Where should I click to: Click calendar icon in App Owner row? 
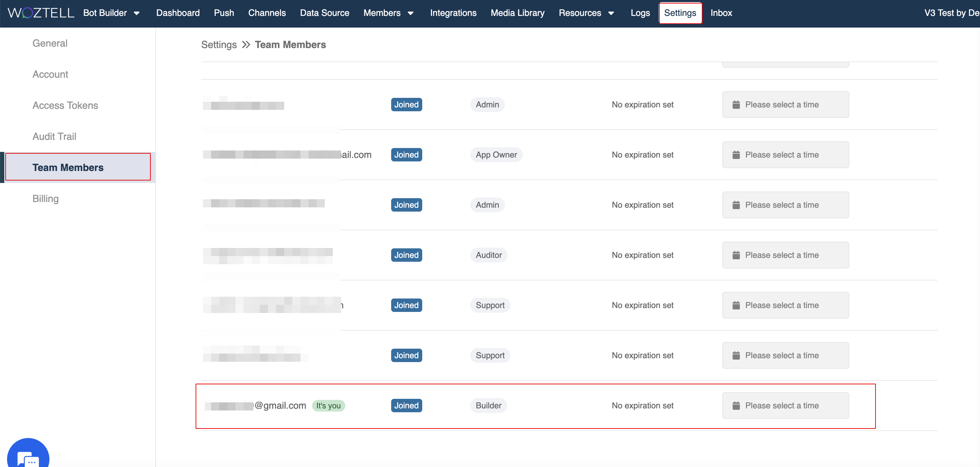coord(736,155)
